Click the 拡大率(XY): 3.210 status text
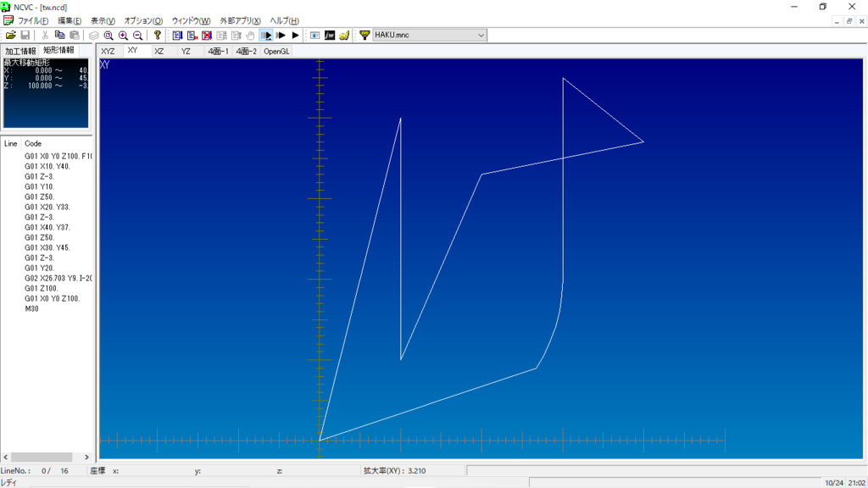Viewport: 868px width, 488px height. click(x=394, y=471)
